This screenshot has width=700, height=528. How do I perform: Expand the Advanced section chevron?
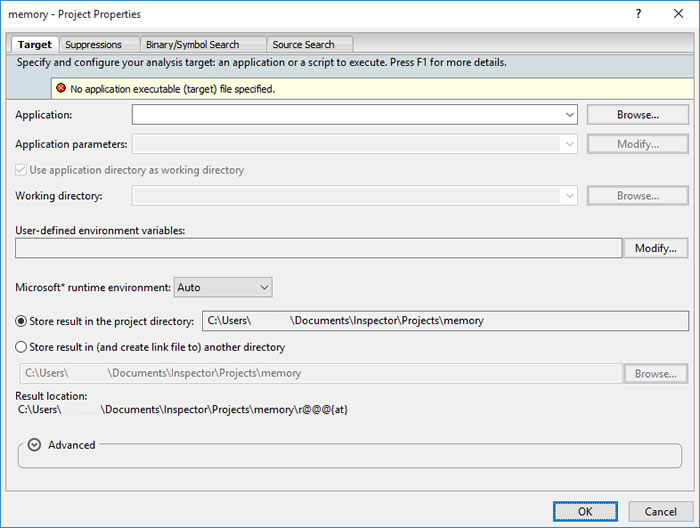click(34, 445)
